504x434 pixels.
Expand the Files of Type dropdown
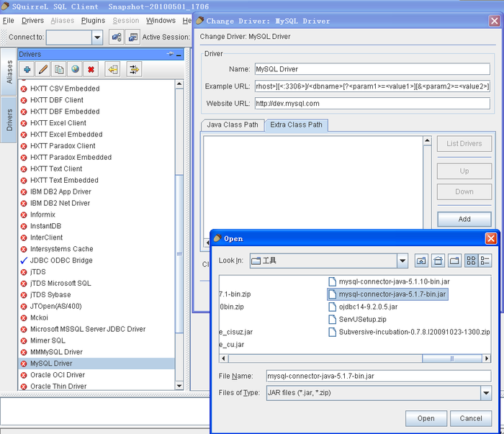coord(486,393)
